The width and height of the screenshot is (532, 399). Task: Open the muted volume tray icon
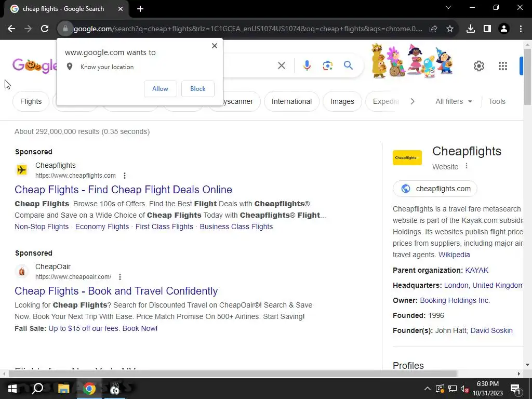point(464,389)
